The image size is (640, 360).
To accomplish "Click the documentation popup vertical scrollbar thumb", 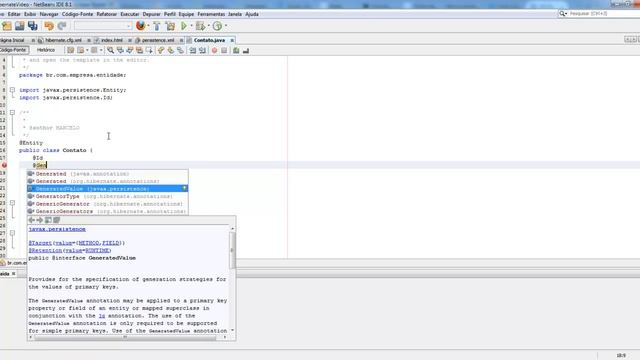I will pyautogui.click(x=232, y=251).
